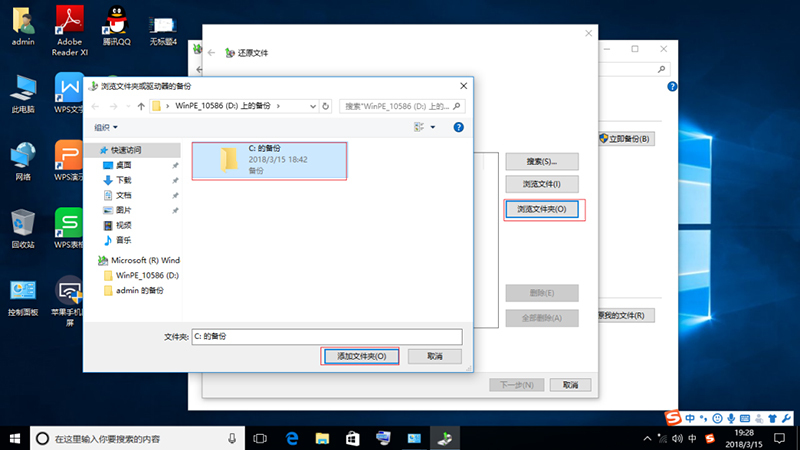The image size is (800, 450).
Task: Go back in the 还原文件 wizard
Action: [x=212, y=53]
